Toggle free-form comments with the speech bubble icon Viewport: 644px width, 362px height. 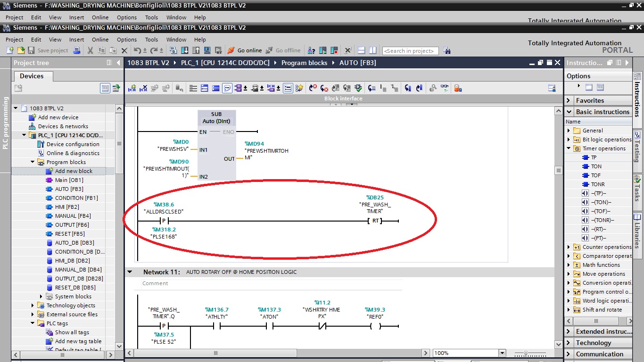click(227, 88)
